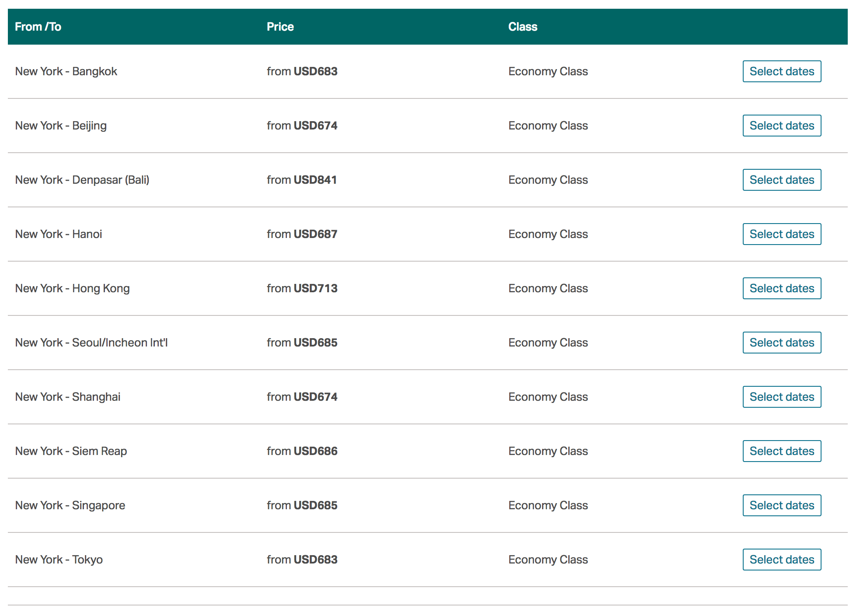Click 'Economy Class' in the Bangkok row
This screenshot has height=616, width=860.
click(548, 71)
